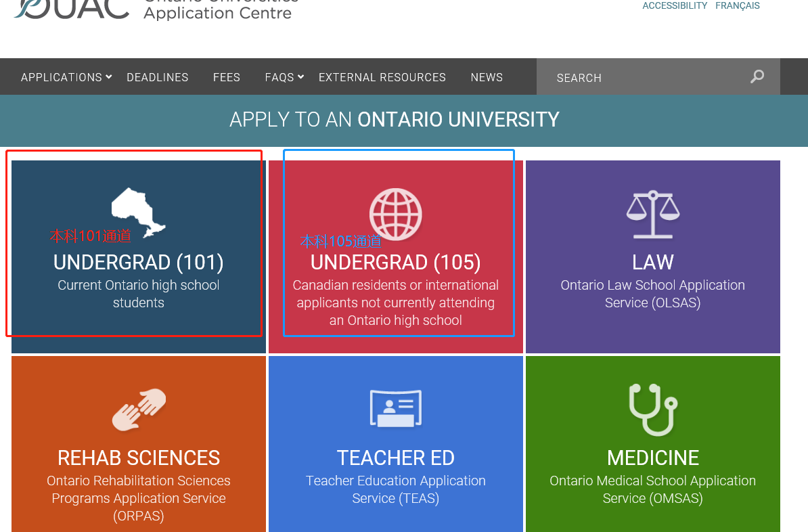Image resolution: width=808 pixels, height=532 pixels.
Task: Click the "Application Centre" header text
Action: pos(217,13)
